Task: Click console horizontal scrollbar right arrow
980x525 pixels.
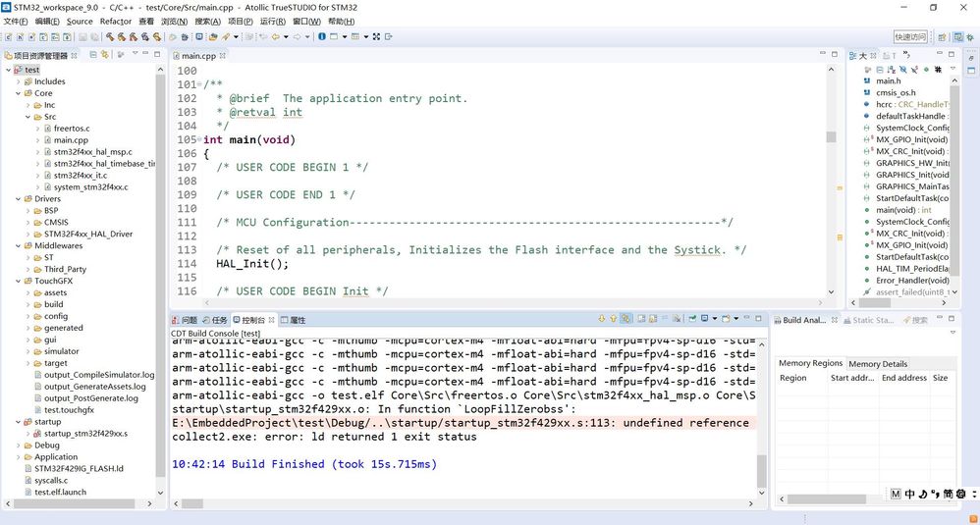Action: click(x=750, y=503)
